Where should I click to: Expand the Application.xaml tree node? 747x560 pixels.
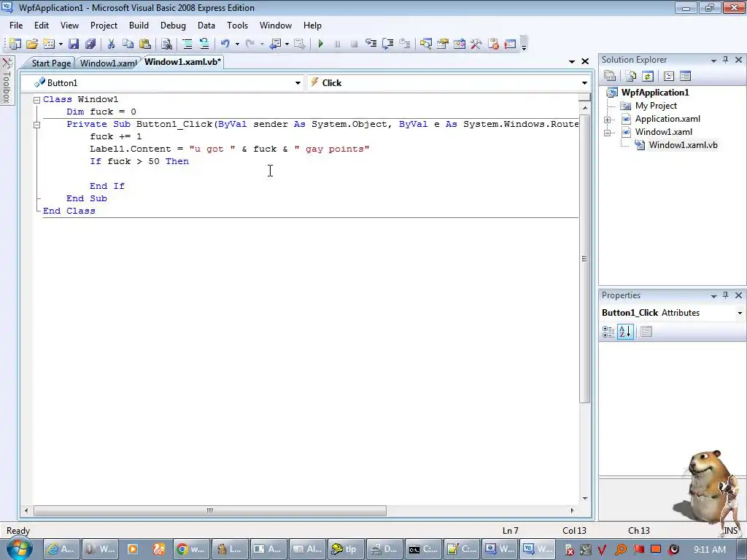tap(608, 120)
